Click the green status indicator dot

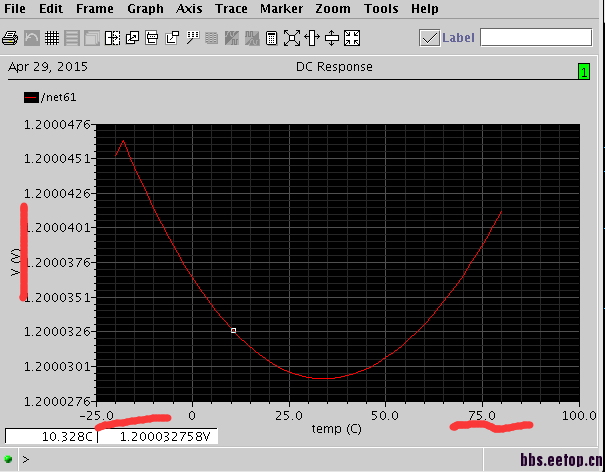[x=8, y=459]
